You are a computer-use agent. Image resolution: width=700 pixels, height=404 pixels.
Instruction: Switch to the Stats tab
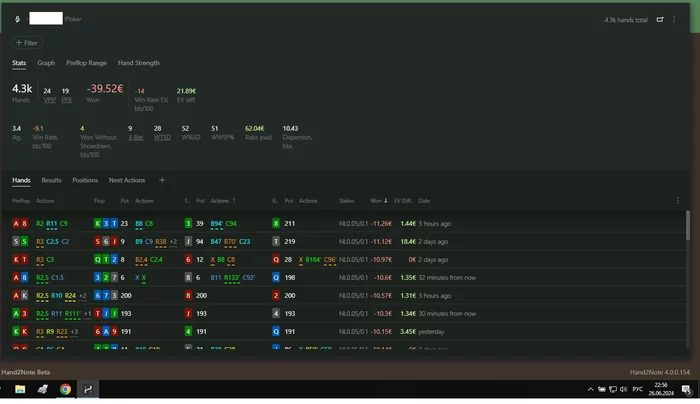pos(19,63)
